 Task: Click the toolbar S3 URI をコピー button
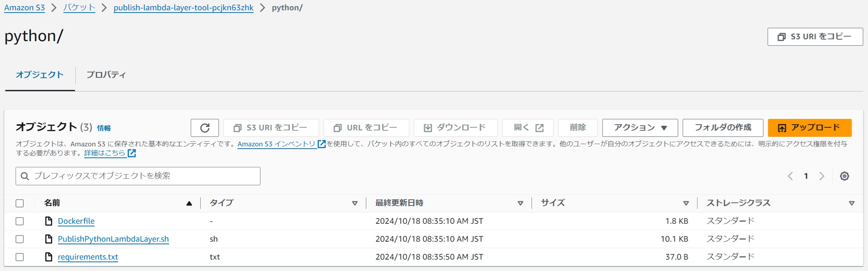(x=271, y=128)
